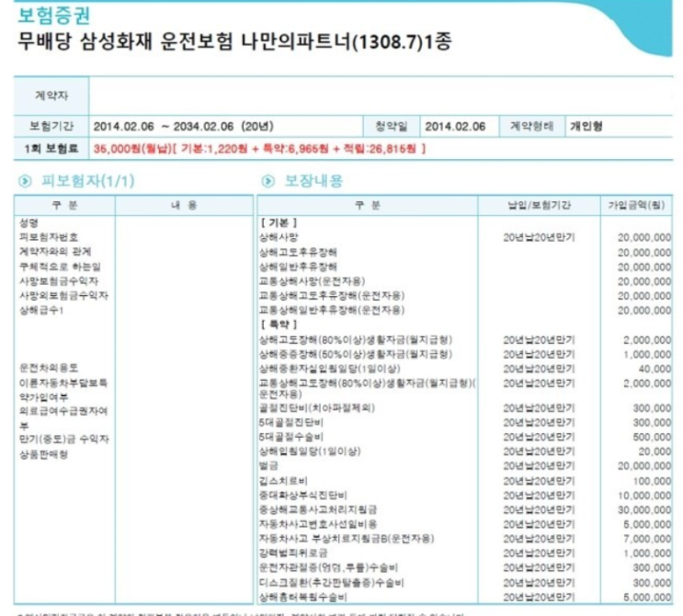Click the 청약일 date value 2014.02.06
683x616 pixels.
pyautogui.click(x=455, y=127)
